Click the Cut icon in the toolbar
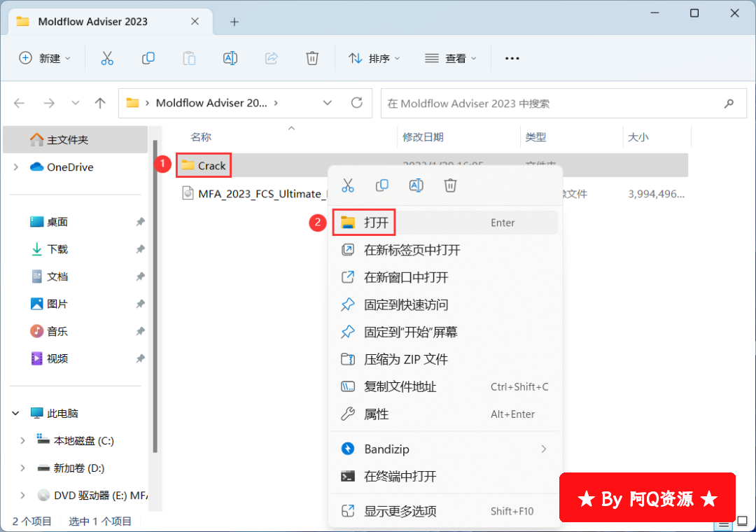The height and width of the screenshot is (532, 756). pyautogui.click(x=107, y=58)
